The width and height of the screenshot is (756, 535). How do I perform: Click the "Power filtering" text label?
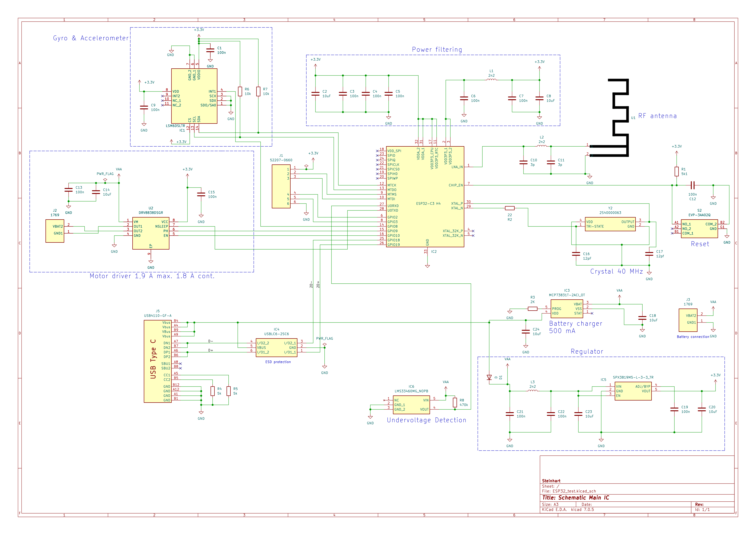(x=437, y=50)
